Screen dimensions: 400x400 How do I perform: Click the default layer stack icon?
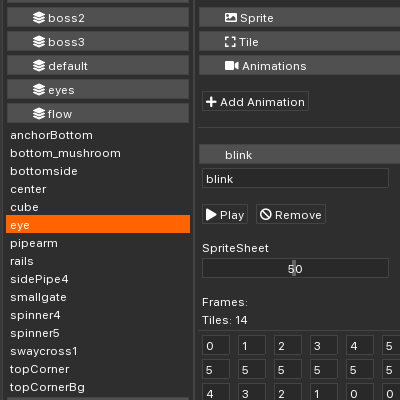click(x=39, y=66)
